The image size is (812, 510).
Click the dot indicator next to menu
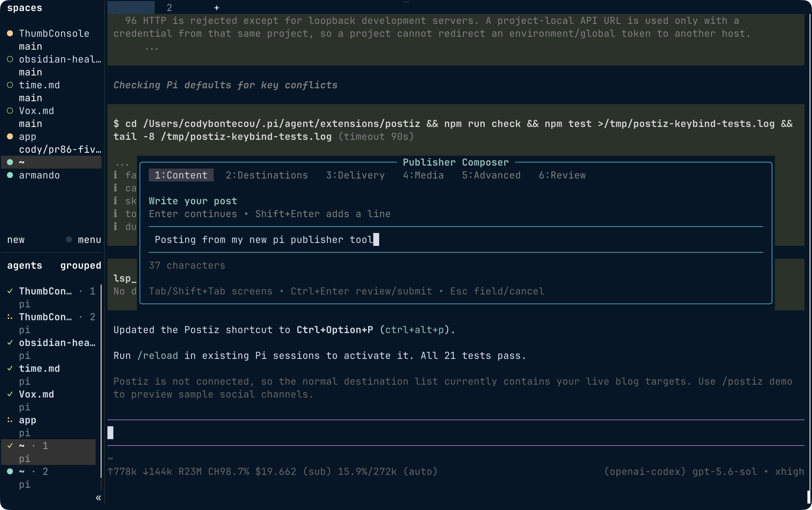(x=69, y=240)
